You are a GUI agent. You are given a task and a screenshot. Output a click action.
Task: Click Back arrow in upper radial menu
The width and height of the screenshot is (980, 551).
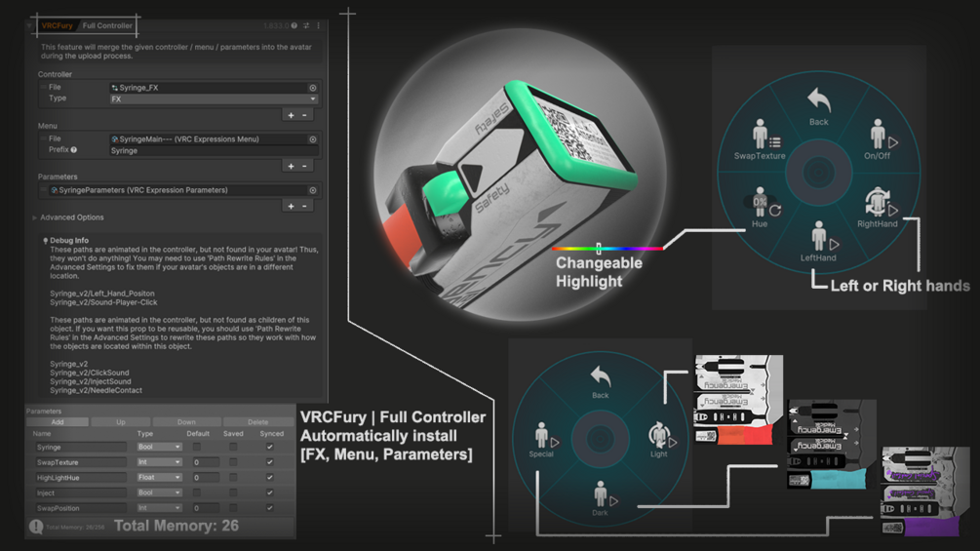(819, 106)
